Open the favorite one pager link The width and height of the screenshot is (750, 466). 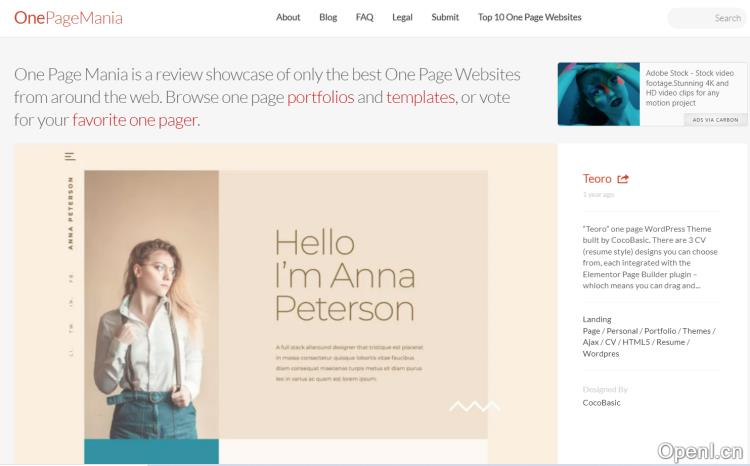pos(134,120)
